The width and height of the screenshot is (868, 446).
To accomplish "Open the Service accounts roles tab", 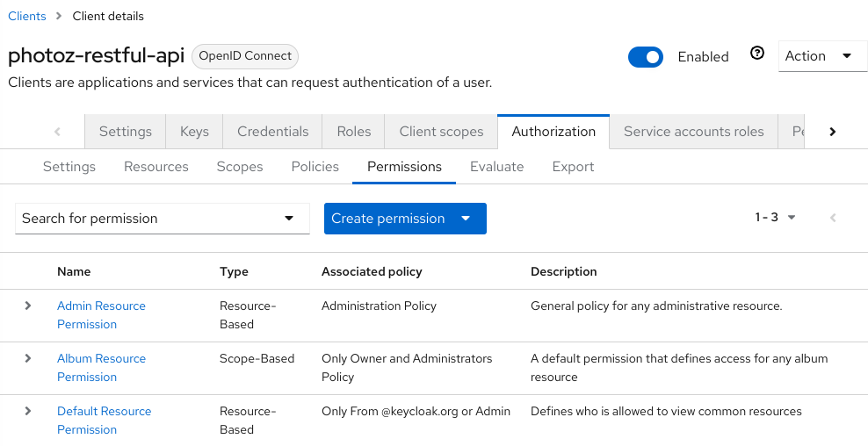I will [x=693, y=132].
